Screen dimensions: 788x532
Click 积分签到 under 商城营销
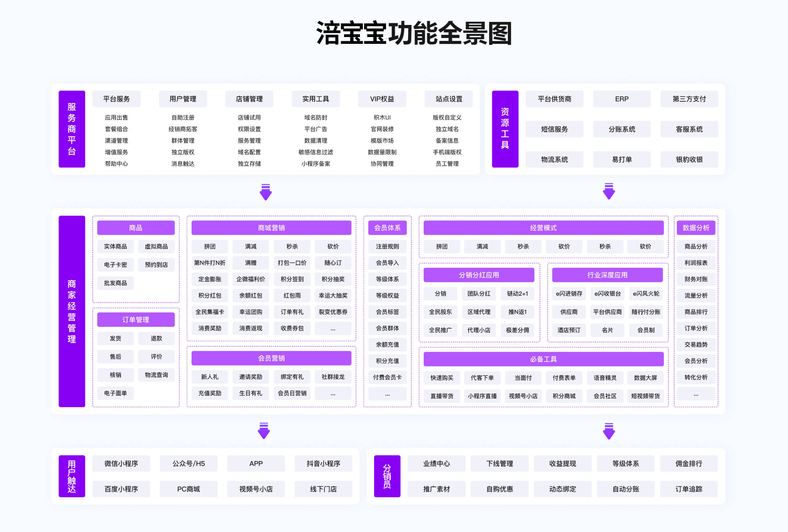coord(292,279)
